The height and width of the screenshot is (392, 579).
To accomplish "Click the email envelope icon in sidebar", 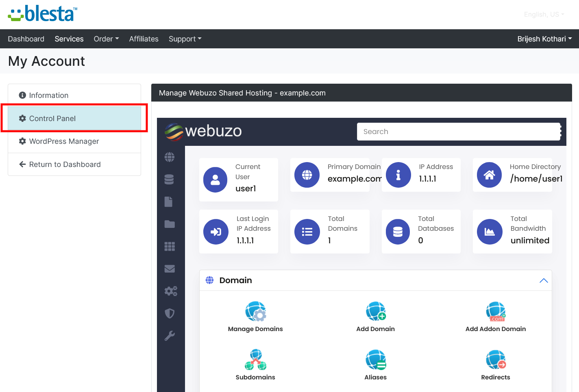I will pyautogui.click(x=170, y=269).
